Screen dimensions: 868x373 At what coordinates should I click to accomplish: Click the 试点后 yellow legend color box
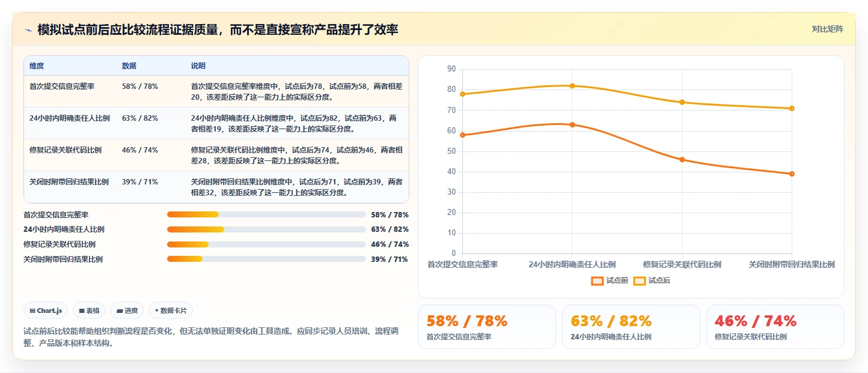click(639, 281)
